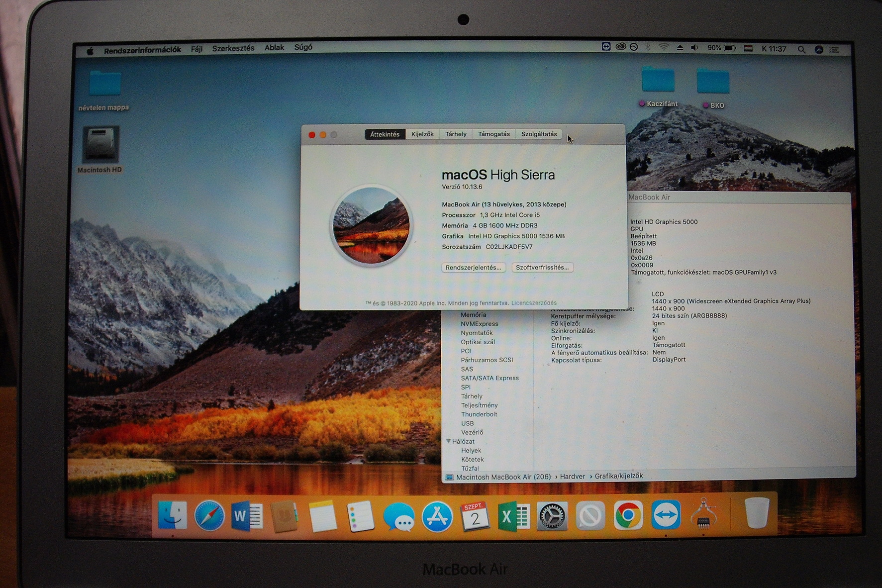Open Calendar showing SZEPT 2 in Dock
Screen dimensions: 882x588
click(475, 516)
